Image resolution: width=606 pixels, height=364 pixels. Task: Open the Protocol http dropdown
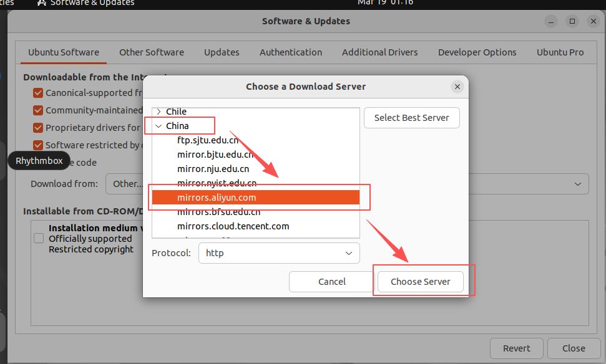[279, 253]
